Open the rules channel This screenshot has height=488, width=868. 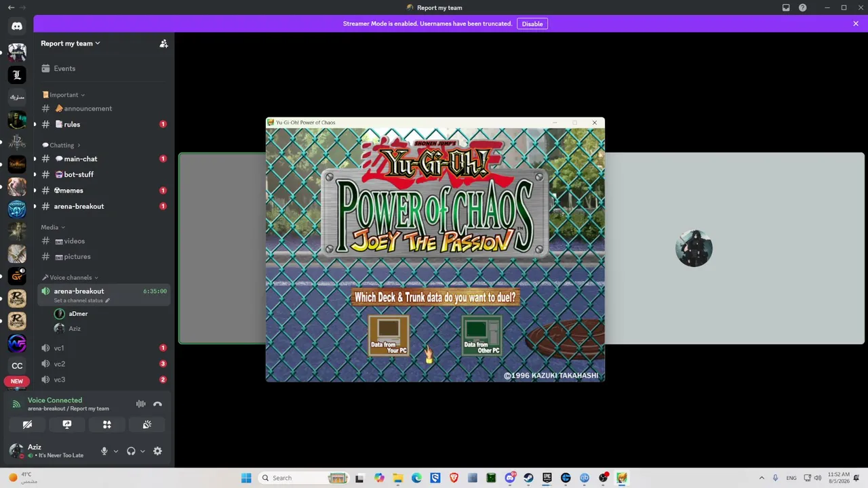click(103, 124)
